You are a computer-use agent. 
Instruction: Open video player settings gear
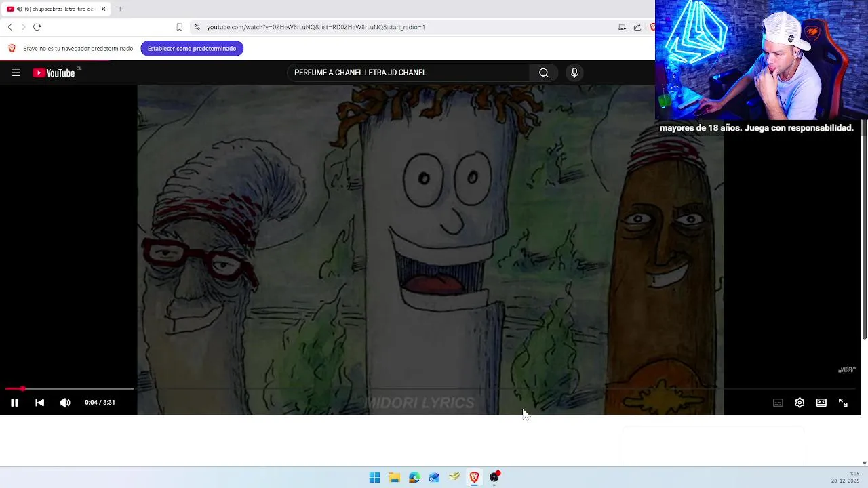pos(800,403)
